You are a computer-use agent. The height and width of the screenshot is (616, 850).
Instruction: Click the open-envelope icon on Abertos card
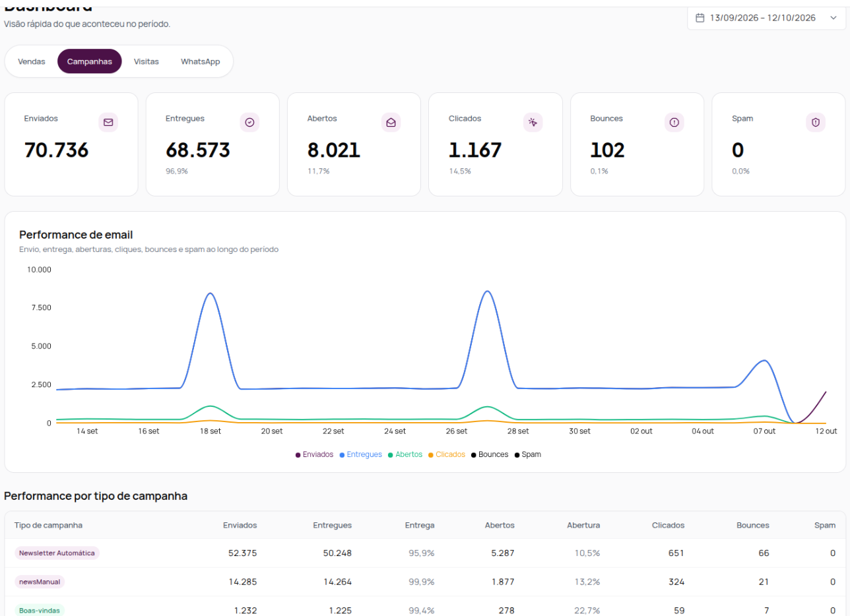tap(391, 122)
